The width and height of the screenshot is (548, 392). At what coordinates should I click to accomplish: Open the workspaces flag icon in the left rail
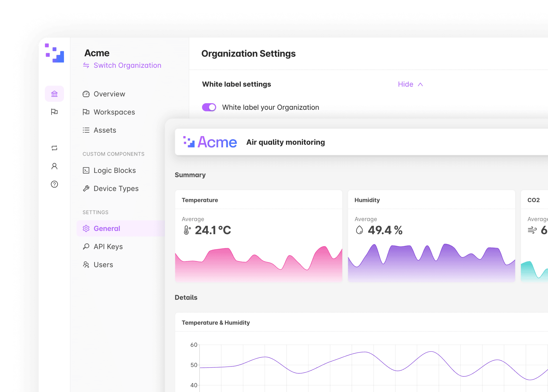pyautogui.click(x=54, y=112)
